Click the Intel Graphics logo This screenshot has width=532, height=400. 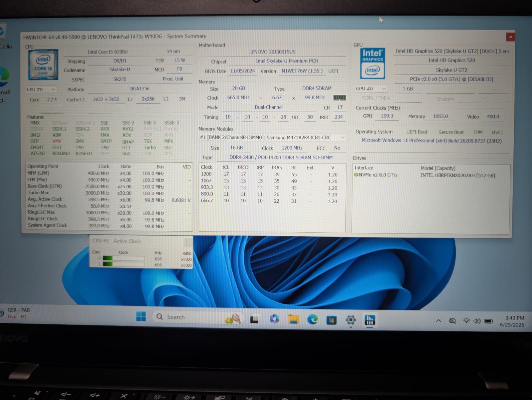point(372,63)
